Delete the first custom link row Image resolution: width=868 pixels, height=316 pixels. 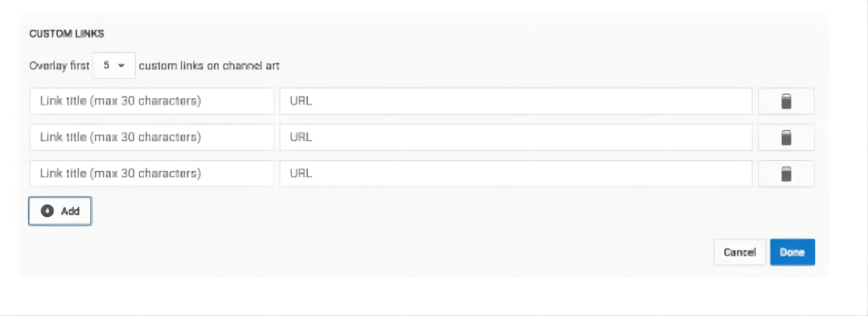[x=785, y=101]
